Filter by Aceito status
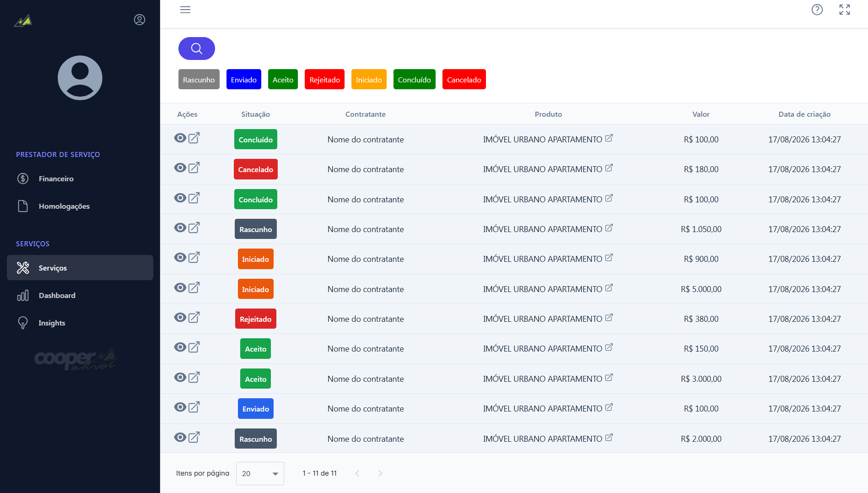868x493 pixels. (x=283, y=80)
